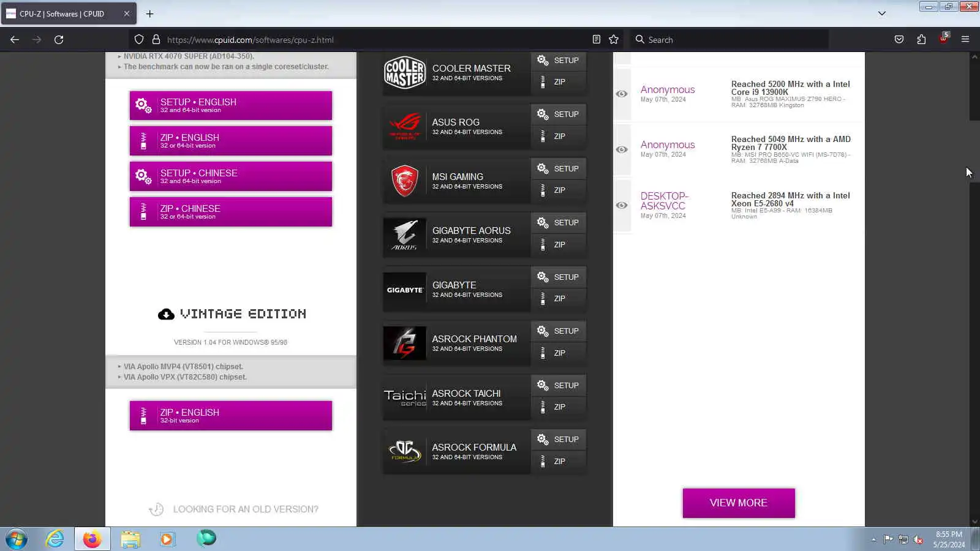Viewport: 980px width, 551px height.
Task: Click the ASRock Phantom logo
Action: pos(405,343)
